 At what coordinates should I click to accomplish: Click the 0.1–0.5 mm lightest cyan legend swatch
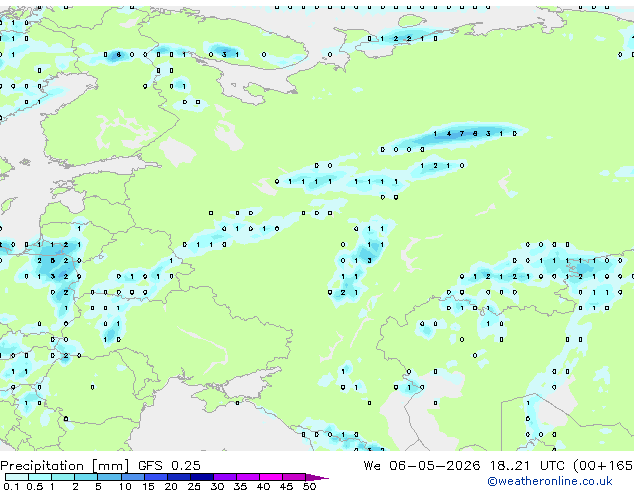point(17,477)
